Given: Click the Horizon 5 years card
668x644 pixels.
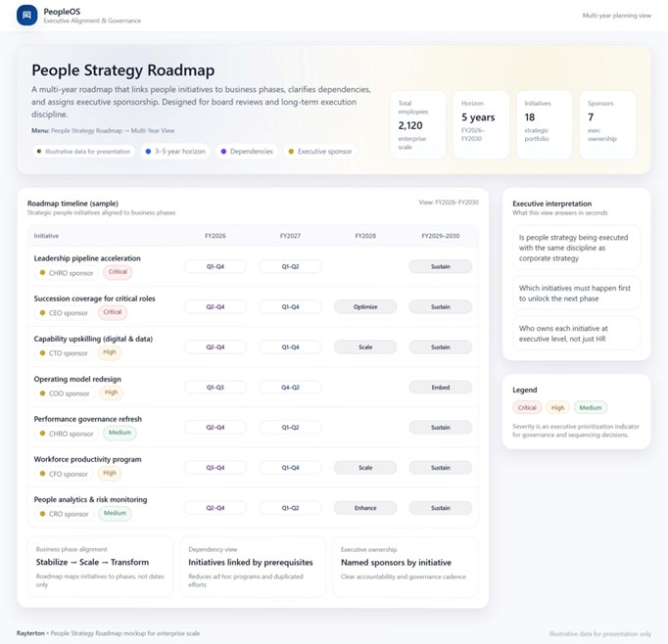Looking at the screenshot, I should [481, 124].
